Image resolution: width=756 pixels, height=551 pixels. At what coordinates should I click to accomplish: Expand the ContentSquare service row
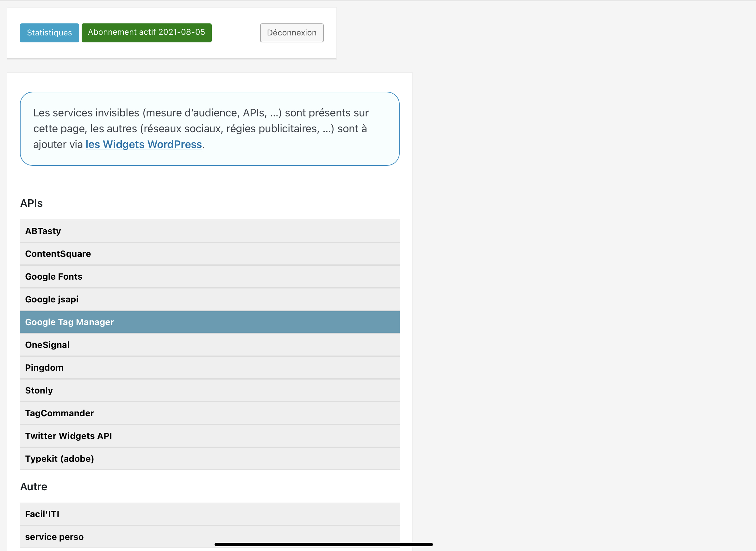209,254
